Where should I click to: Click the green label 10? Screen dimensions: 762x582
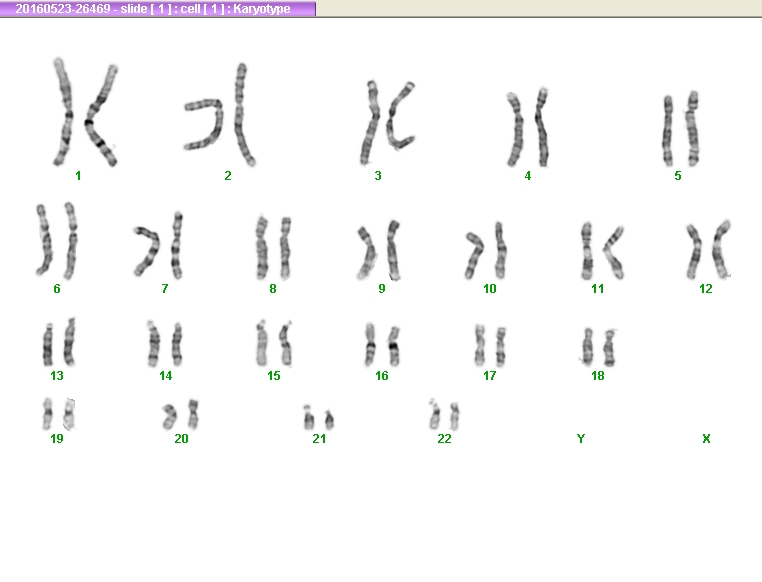pos(490,289)
